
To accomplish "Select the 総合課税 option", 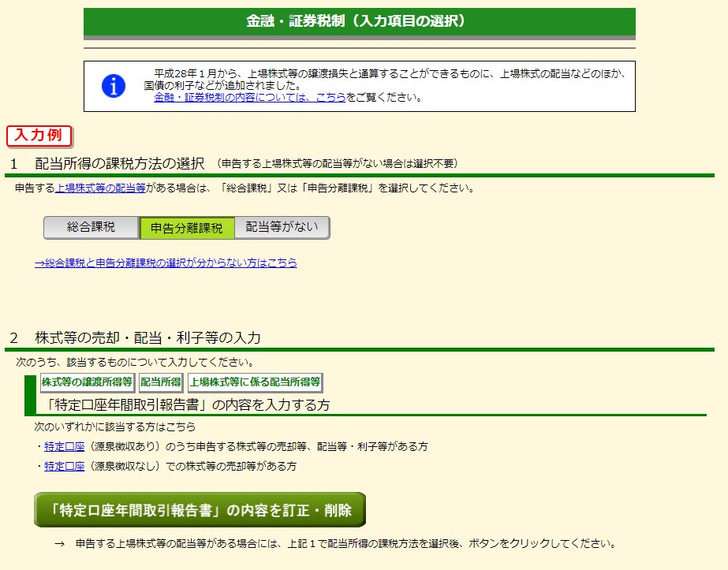I will click(91, 227).
